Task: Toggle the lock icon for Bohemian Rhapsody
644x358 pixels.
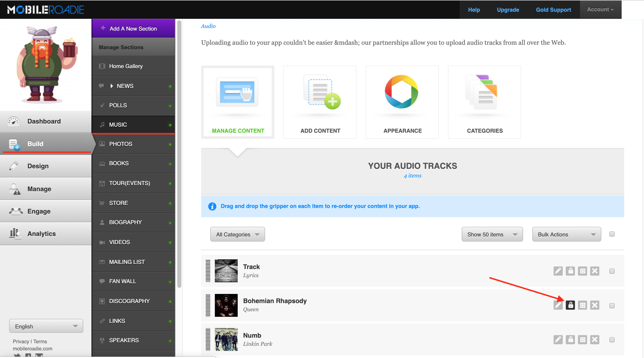Action: [570, 305]
